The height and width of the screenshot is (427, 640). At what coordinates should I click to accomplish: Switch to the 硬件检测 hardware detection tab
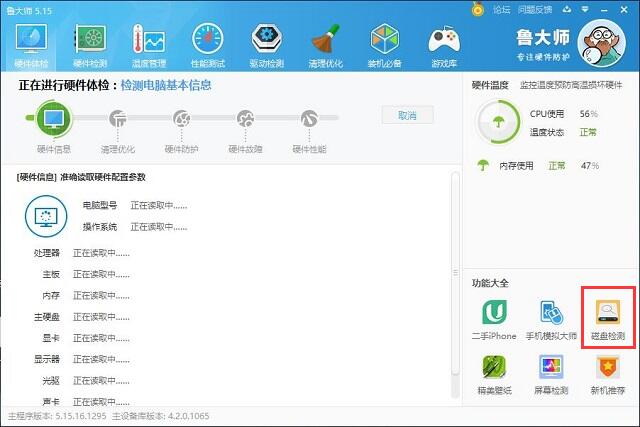[90, 46]
